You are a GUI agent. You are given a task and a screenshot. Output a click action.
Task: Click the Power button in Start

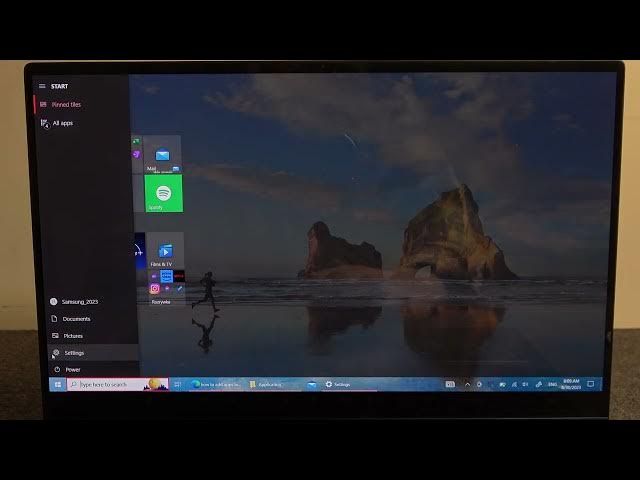pos(73,369)
